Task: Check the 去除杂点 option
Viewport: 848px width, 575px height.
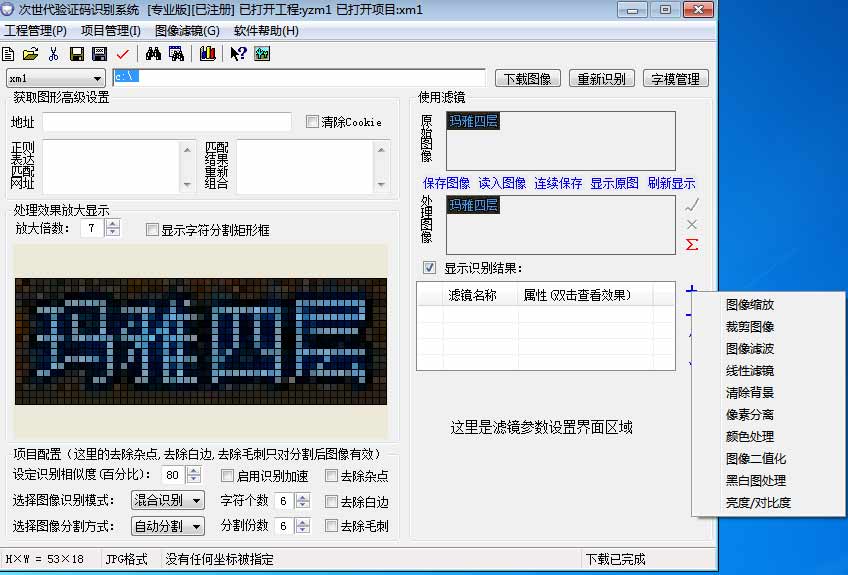Action: click(332, 477)
